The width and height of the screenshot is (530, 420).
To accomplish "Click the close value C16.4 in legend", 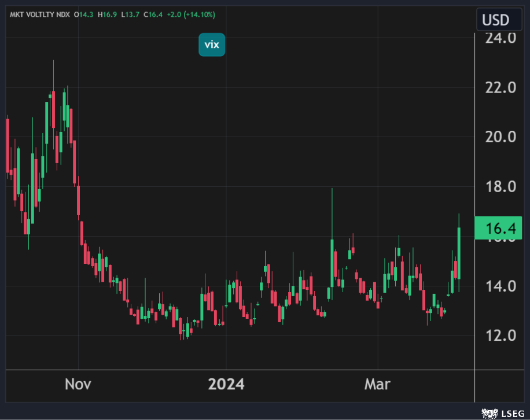I will (154, 14).
